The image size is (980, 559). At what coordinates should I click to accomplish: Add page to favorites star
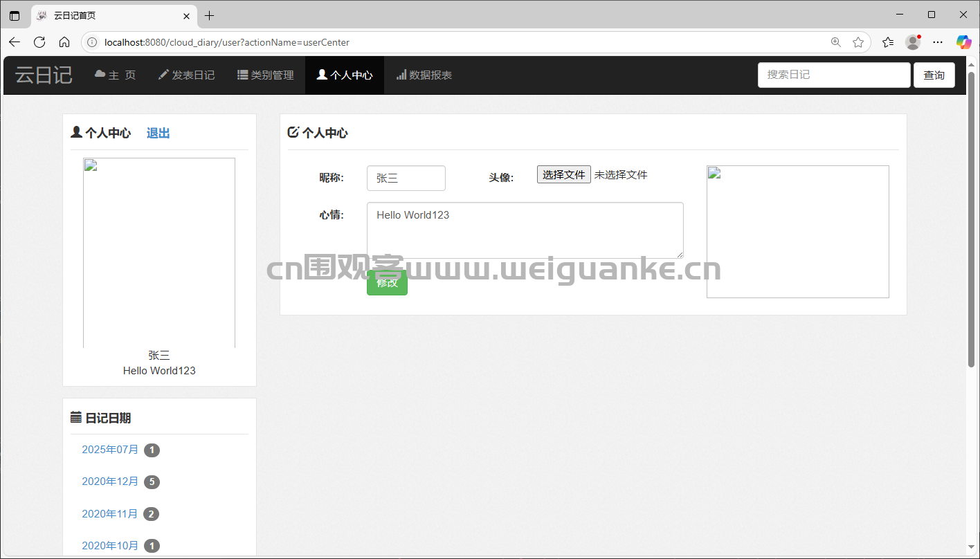[x=858, y=42]
